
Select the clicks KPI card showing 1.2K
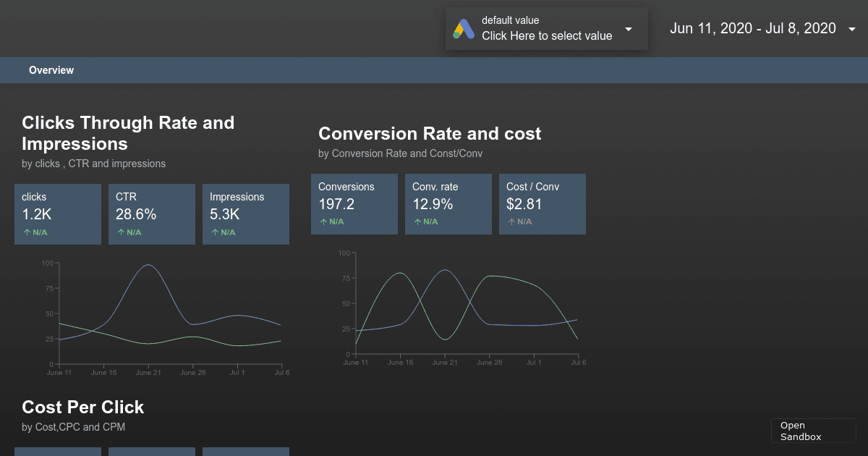point(58,214)
